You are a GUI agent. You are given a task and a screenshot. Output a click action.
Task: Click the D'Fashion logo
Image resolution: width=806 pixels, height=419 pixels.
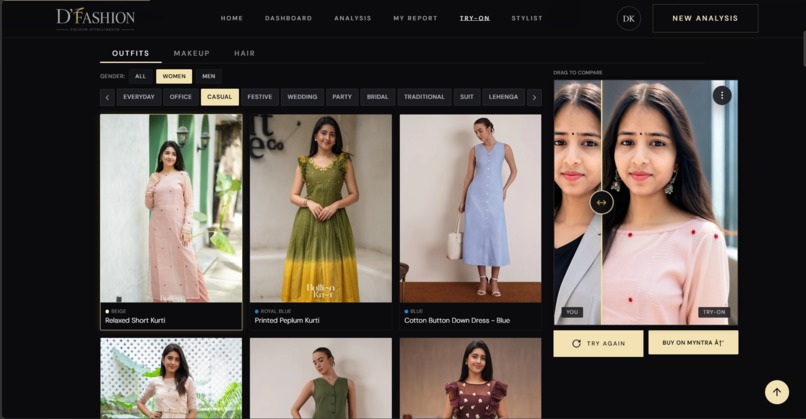coord(95,20)
